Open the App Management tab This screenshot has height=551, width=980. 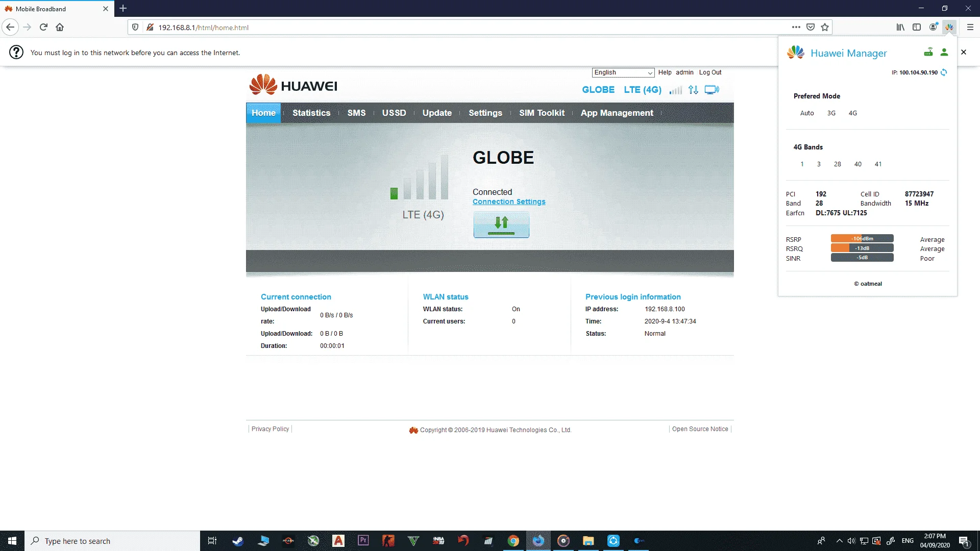click(617, 113)
